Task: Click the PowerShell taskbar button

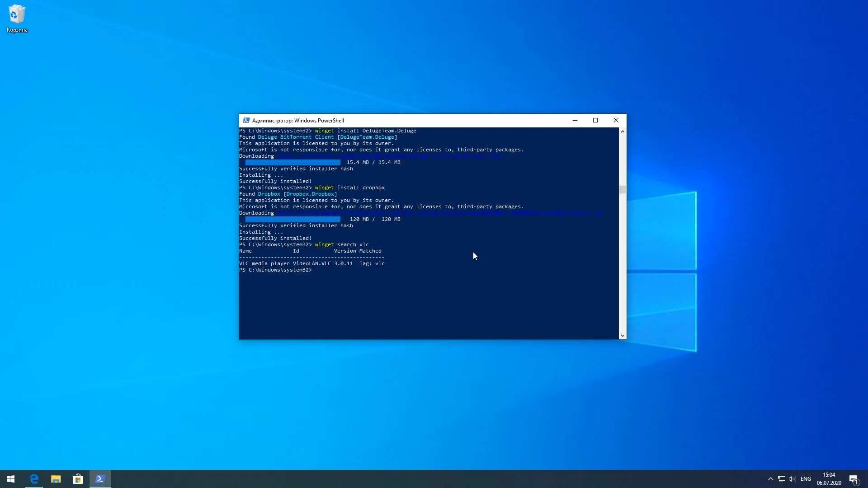Action: tap(100, 479)
